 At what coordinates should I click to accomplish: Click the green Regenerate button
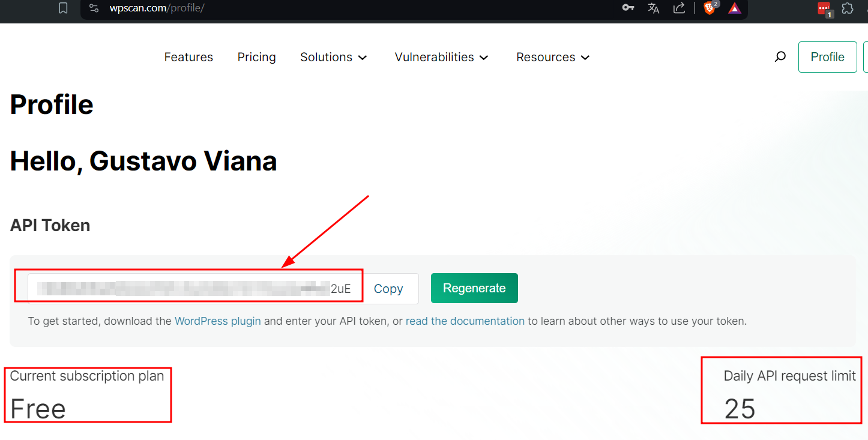(x=474, y=288)
